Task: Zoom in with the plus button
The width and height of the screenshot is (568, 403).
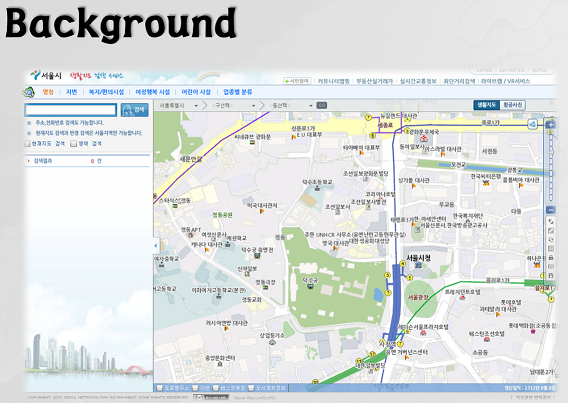Action: (x=551, y=125)
